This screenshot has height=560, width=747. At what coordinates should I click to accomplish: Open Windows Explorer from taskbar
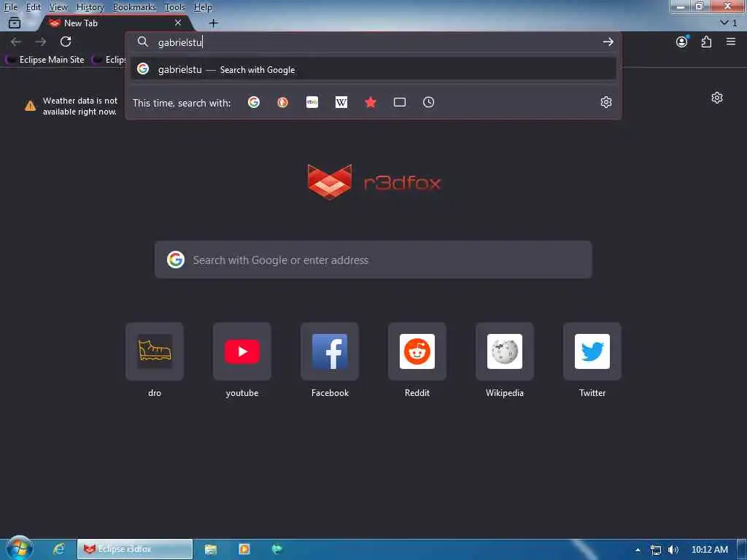(211, 549)
